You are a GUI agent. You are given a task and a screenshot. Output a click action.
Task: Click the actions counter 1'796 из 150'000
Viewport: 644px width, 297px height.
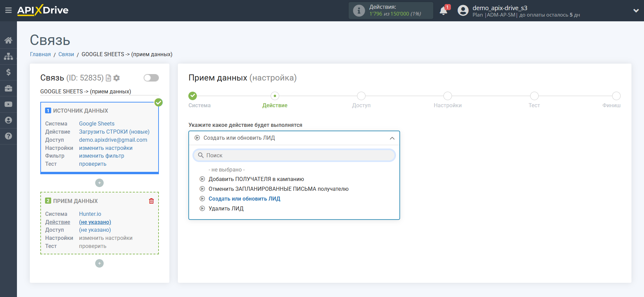tap(395, 14)
